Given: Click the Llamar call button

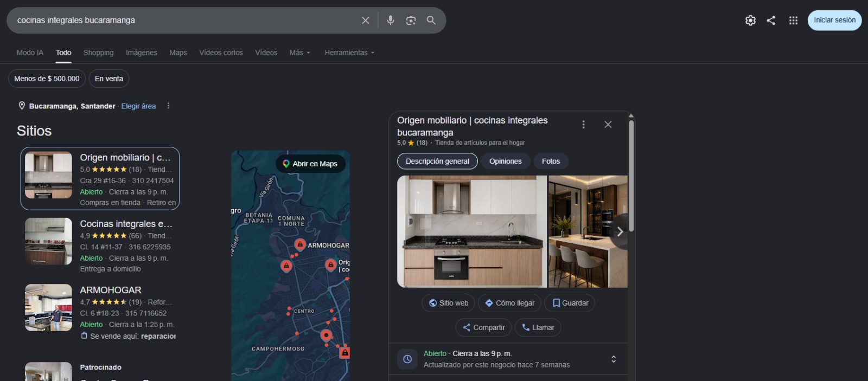Looking at the screenshot, I should click(x=538, y=327).
